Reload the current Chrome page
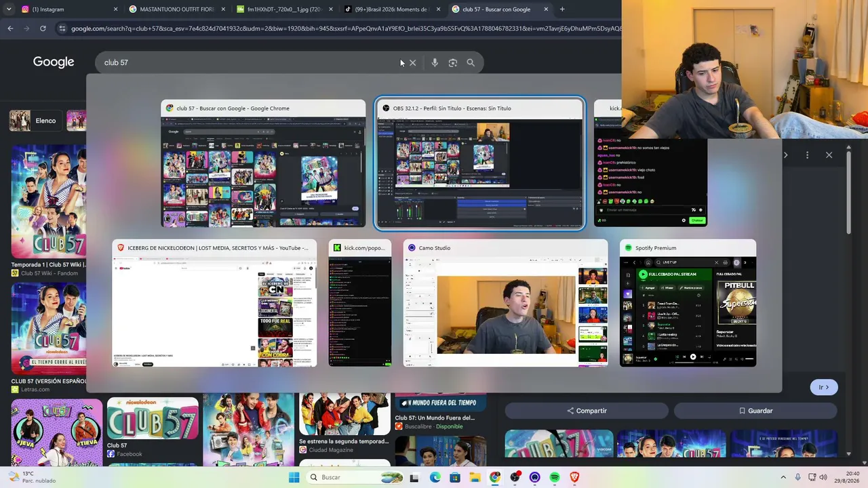 click(43, 28)
